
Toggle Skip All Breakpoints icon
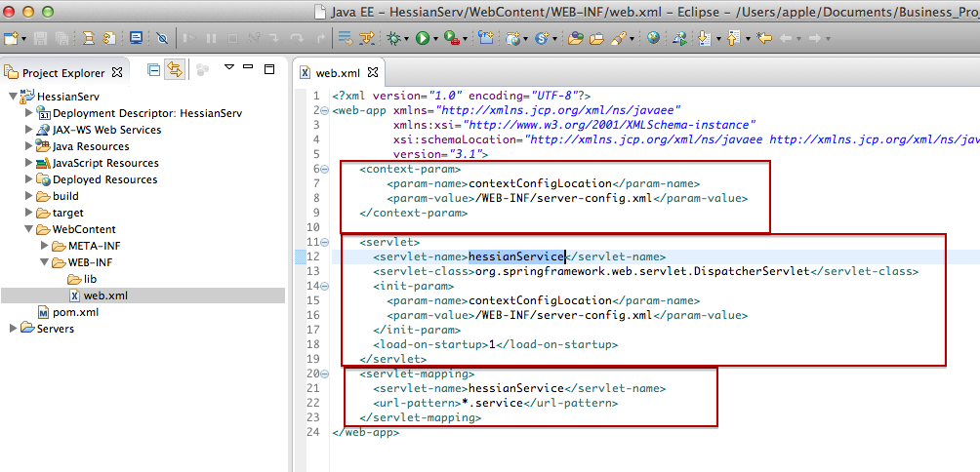pos(162,38)
